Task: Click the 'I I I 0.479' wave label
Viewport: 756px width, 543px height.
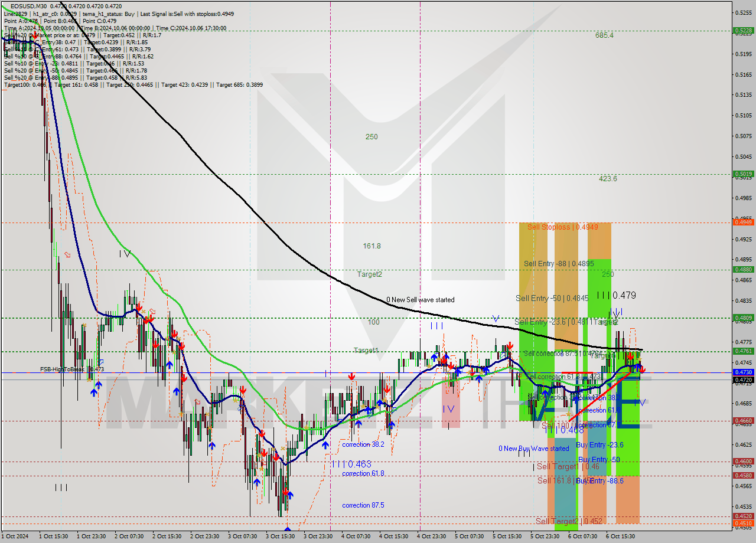Action: click(616, 295)
